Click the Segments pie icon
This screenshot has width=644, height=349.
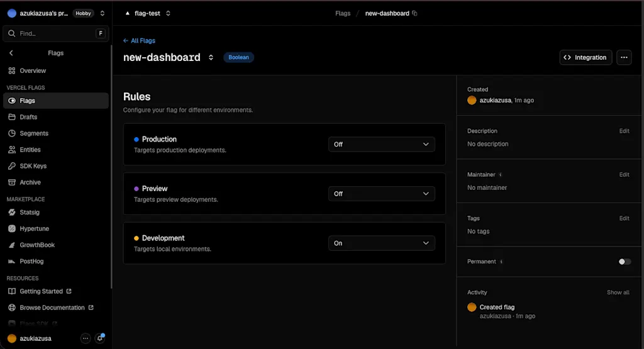pyautogui.click(x=12, y=133)
